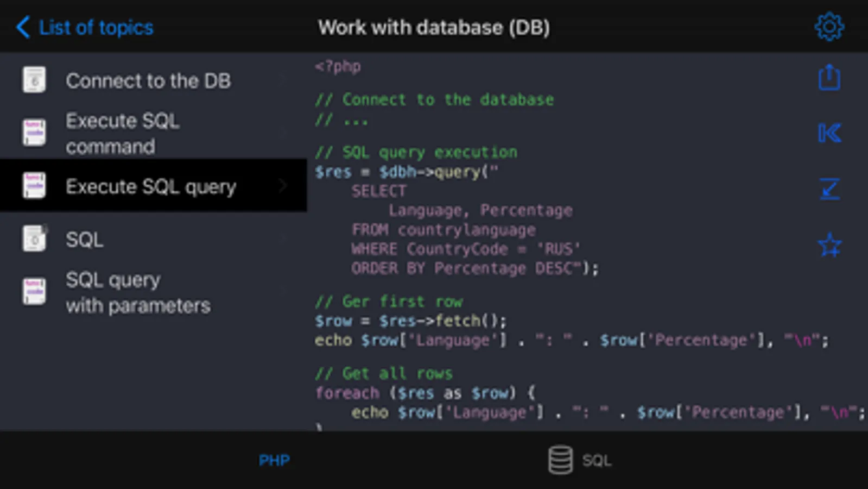The width and height of the screenshot is (868, 489).
Task: Select the Execute SQL query topic
Action: coord(154,186)
